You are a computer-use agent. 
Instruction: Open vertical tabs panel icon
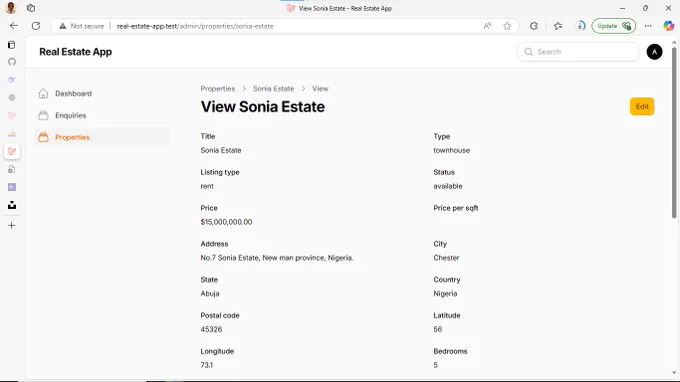(x=12, y=45)
